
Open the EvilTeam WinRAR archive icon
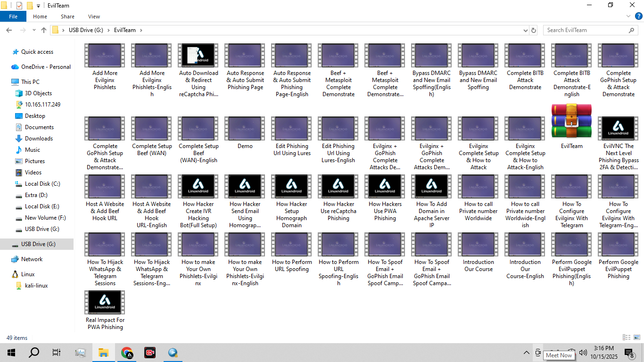click(x=571, y=121)
